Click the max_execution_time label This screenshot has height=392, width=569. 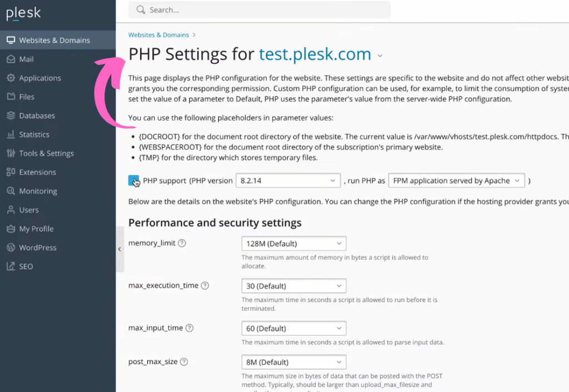[163, 285]
